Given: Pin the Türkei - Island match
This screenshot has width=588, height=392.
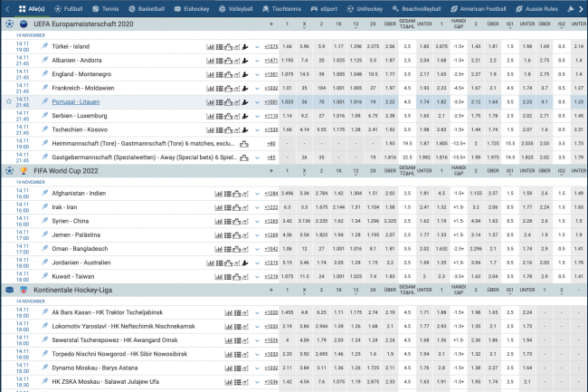Looking at the screenshot, I should (x=44, y=44).
